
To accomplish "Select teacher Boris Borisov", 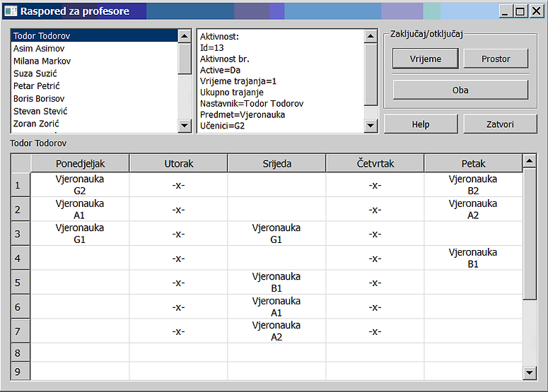I will point(95,98).
